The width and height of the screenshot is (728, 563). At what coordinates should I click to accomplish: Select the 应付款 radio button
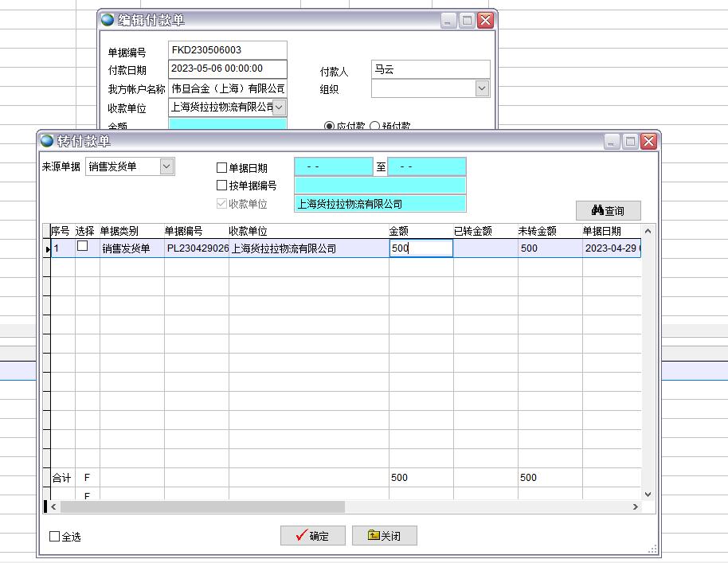329,126
